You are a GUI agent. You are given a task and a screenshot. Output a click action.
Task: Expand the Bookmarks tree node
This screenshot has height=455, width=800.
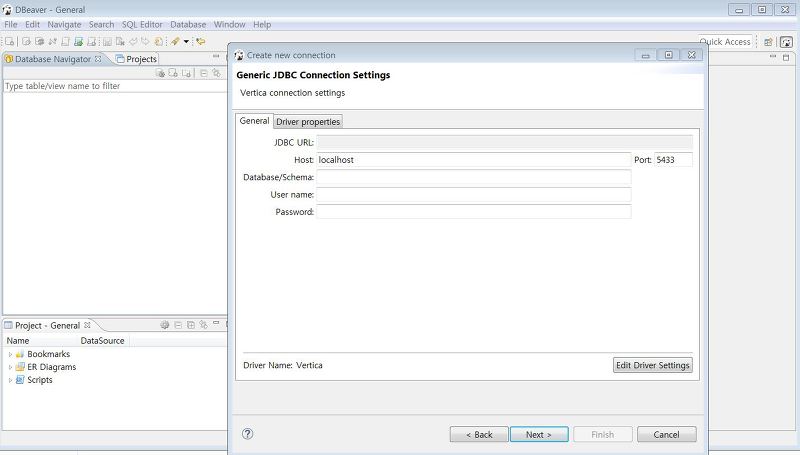tap(10, 354)
